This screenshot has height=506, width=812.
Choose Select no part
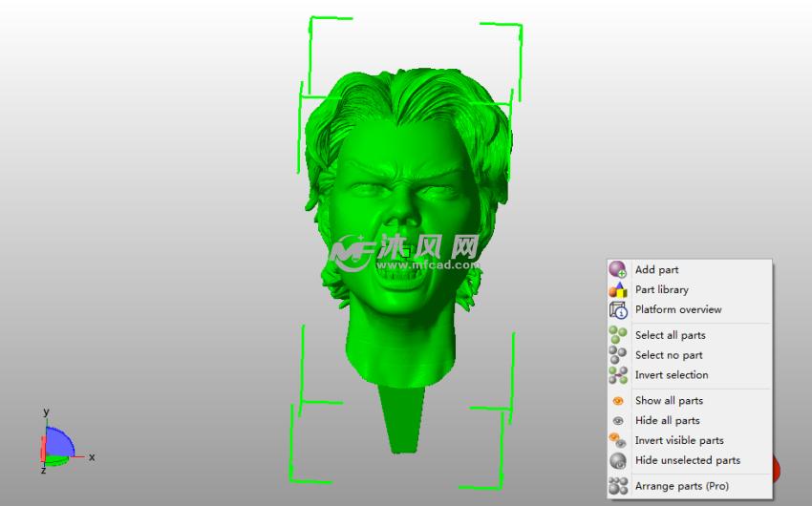[x=668, y=355]
